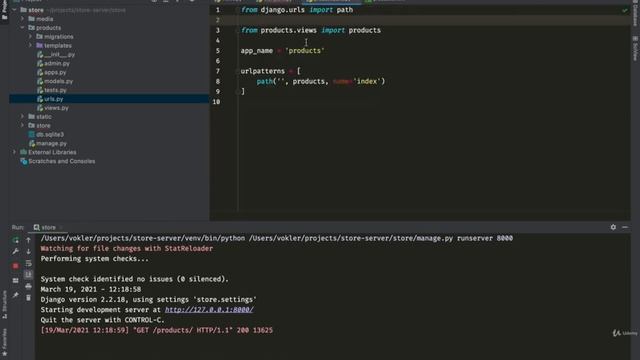Open run configuration wrench settings
The height and width of the screenshot is (360, 640).
pos(16,251)
